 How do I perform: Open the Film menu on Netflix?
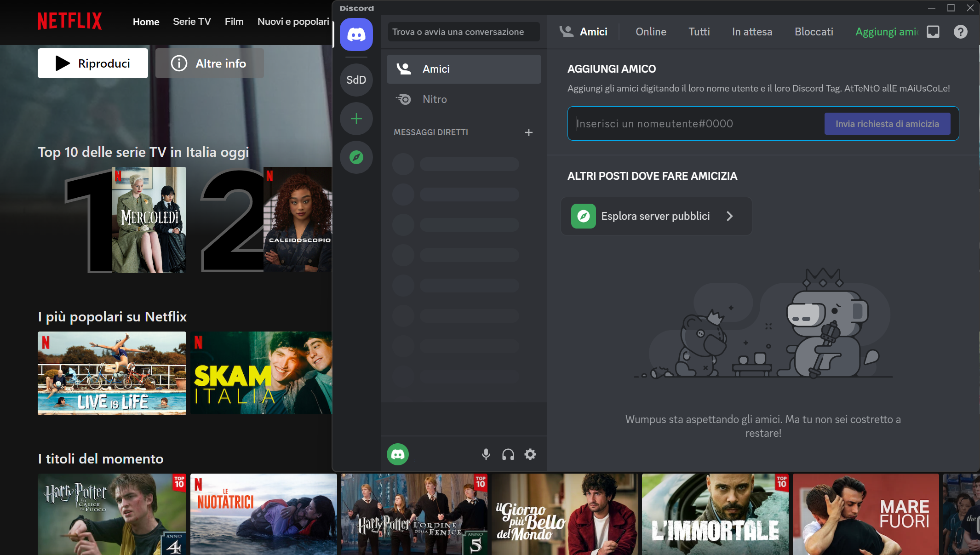234,21
